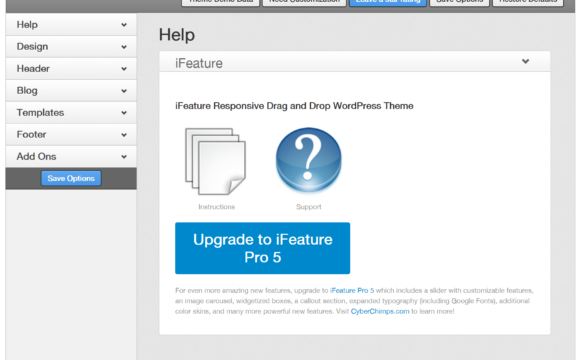Image resolution: width=580 pixels, height=360 pixels.
Task: Expand the Templates row chevron
Action: (124, 113)
